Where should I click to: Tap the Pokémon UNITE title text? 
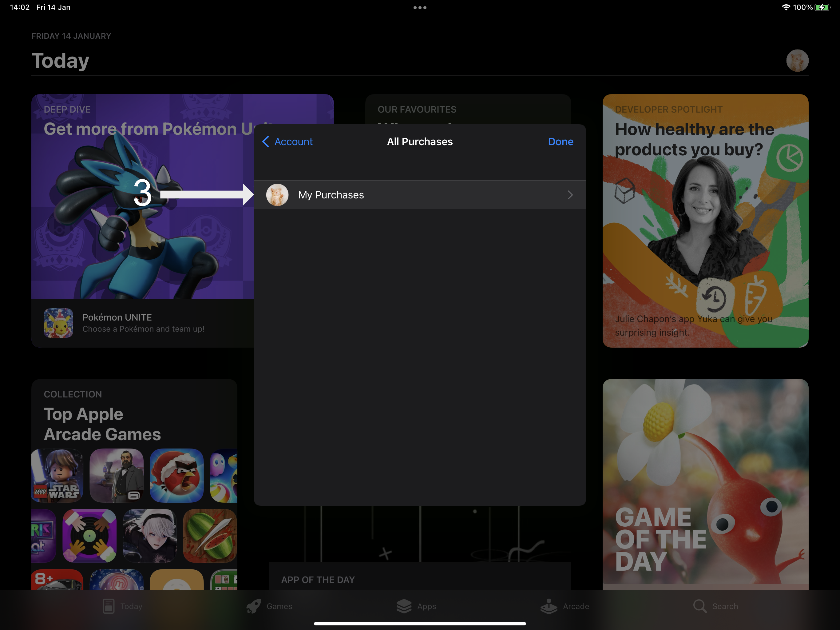coord(117,317)
